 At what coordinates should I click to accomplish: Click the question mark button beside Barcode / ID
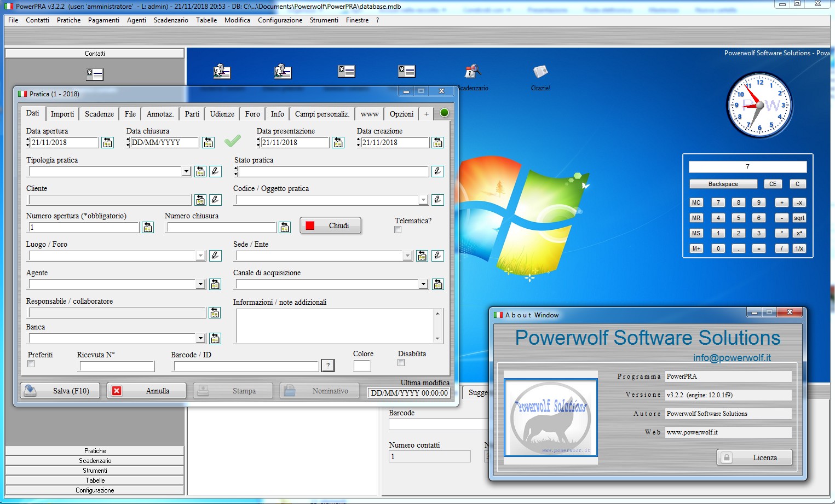click(328, 366)
